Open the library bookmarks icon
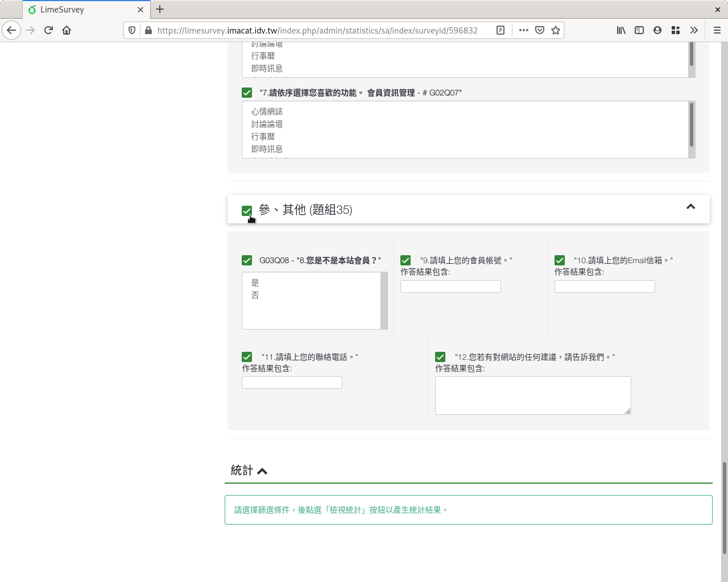 pyautogui.click(x=621, y=30)
